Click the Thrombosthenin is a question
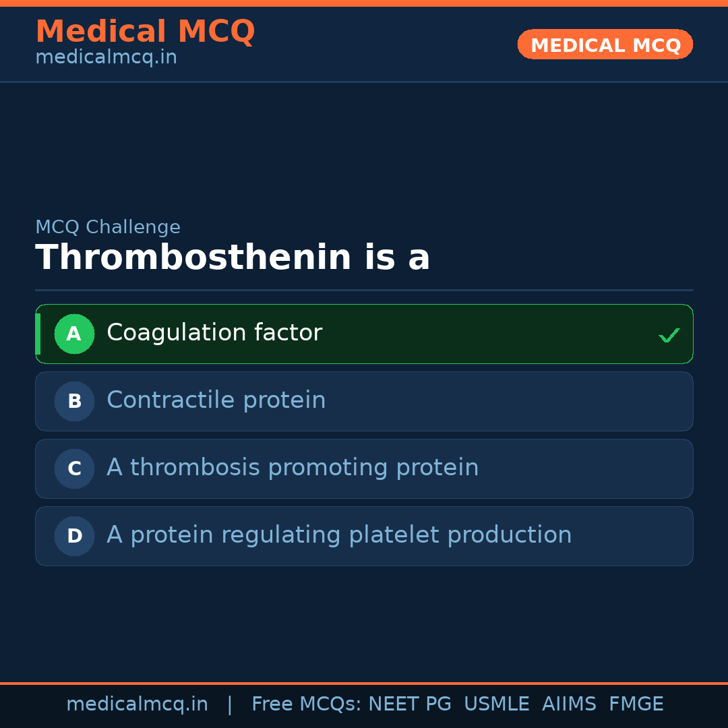 tap(233, 257)
